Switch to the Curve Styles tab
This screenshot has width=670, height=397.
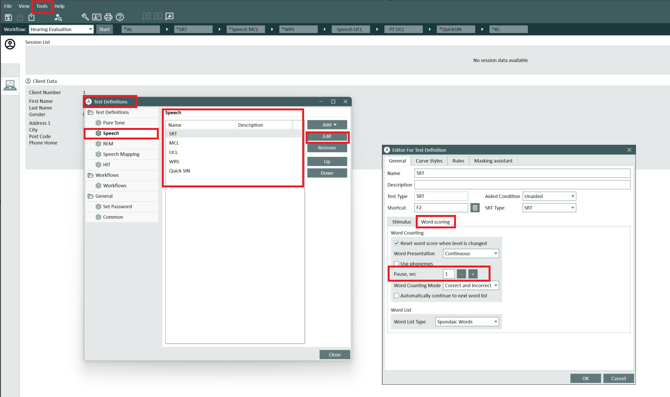[x=429, y=161]
